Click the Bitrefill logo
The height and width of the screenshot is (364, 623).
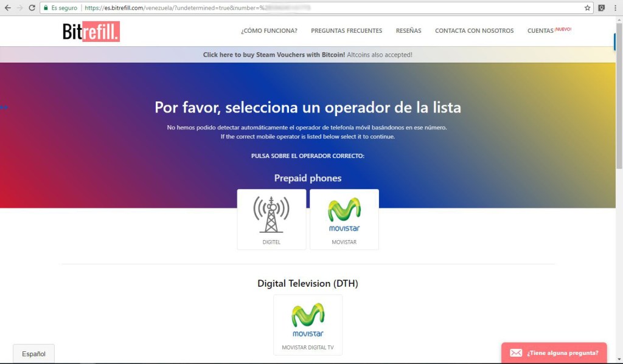pyautogui.click(x=91, y=32)
